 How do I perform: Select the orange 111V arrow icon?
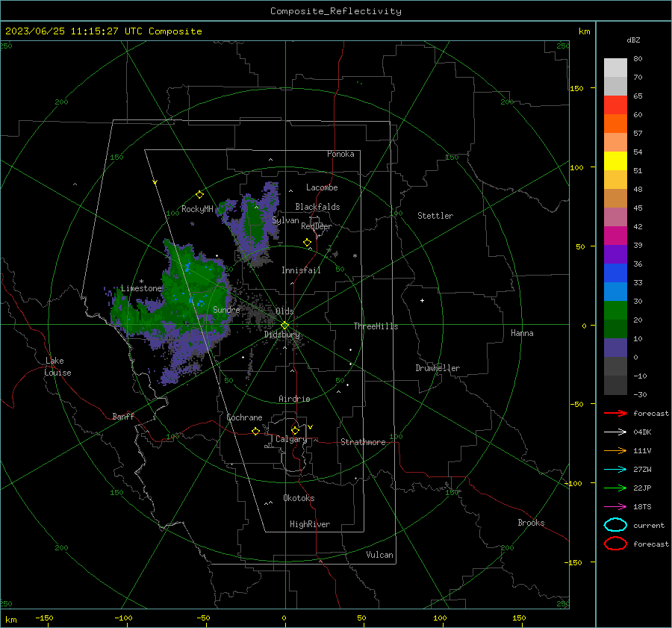pos(615,450)
